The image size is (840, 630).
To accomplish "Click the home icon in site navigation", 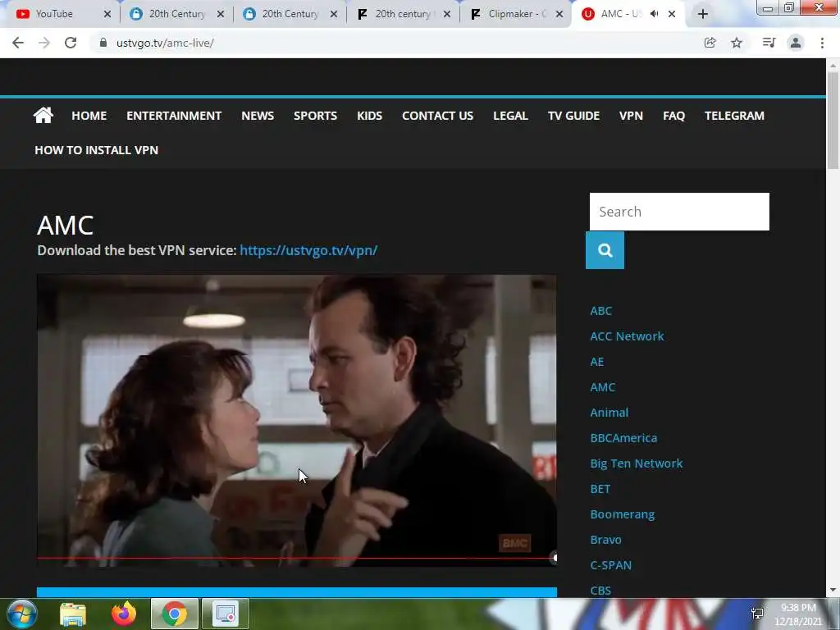I will 43,115.
